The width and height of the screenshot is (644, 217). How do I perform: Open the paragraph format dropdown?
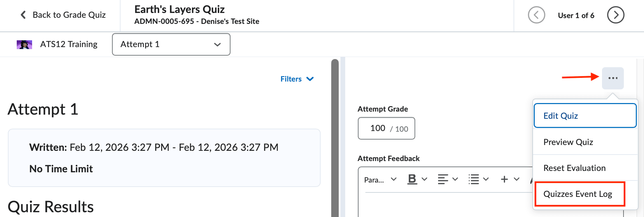380,179
